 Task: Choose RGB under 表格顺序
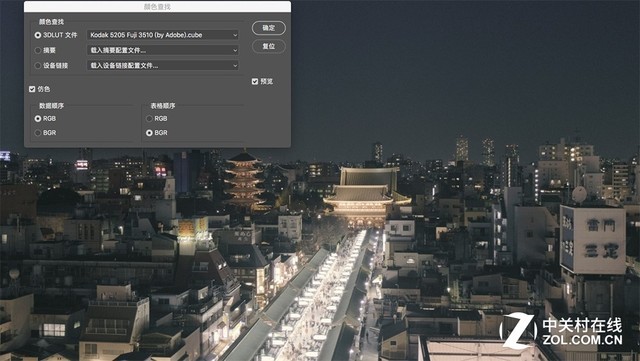(x=149, y=118)
